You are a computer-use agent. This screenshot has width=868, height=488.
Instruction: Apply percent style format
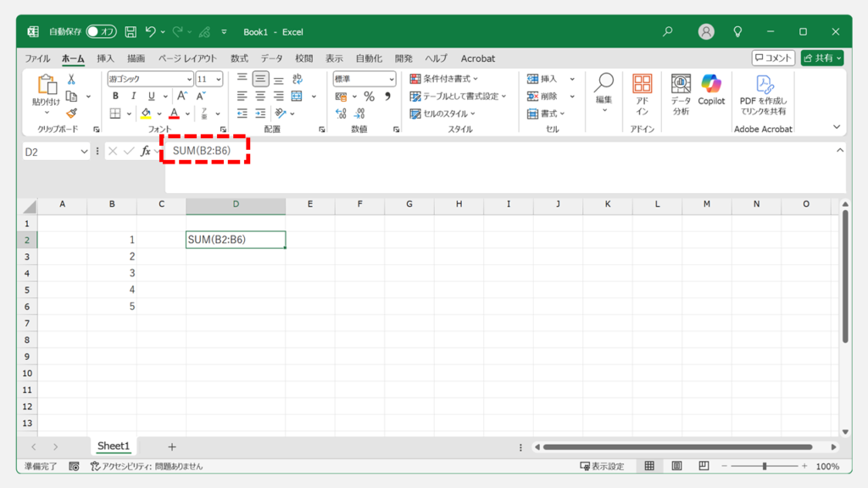click(x=370, y=97)
